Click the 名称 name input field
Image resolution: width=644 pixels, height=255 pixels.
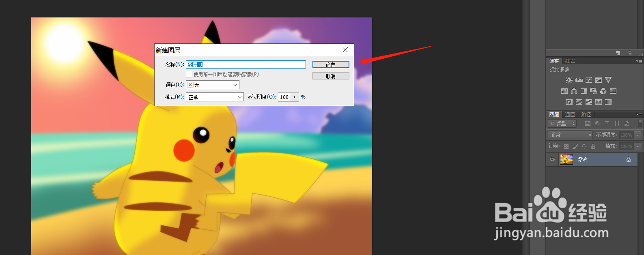pyautogui.click(x=246, y=64)
